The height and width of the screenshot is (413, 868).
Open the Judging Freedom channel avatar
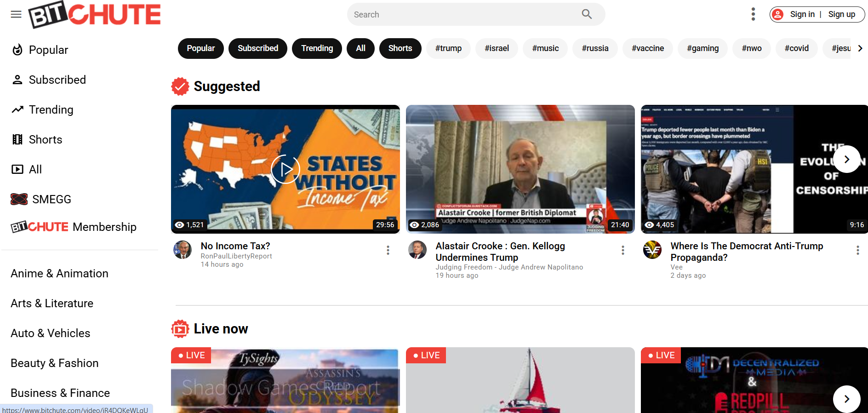(417, 250)
